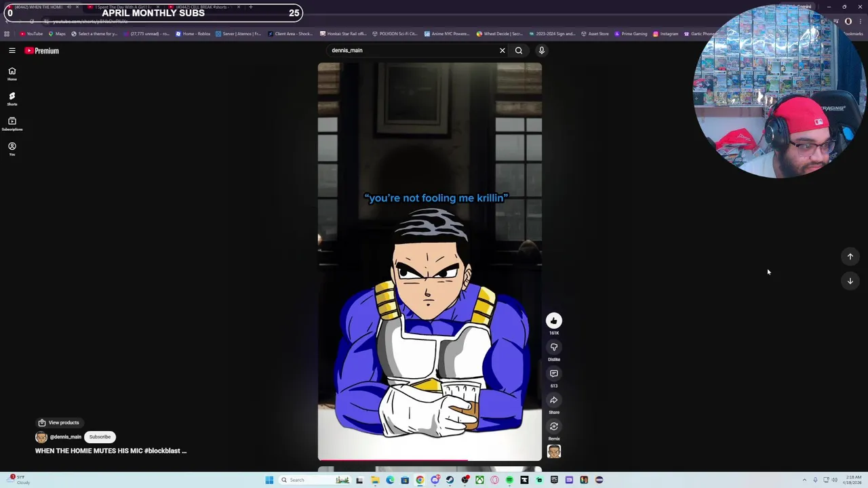Image resolution: width=868 pixels, height=488 pixels.
Task: Open the Home - Roblox bookmark
Action: coord(193,33)
